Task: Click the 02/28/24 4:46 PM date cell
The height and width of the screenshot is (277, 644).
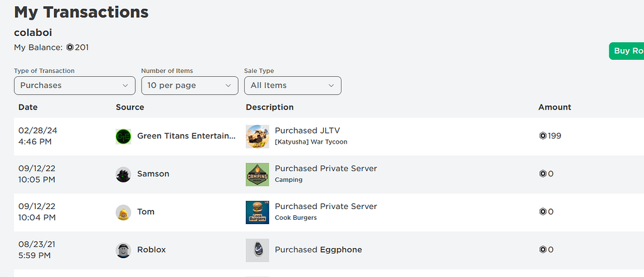Action: (x=38, y=136)
